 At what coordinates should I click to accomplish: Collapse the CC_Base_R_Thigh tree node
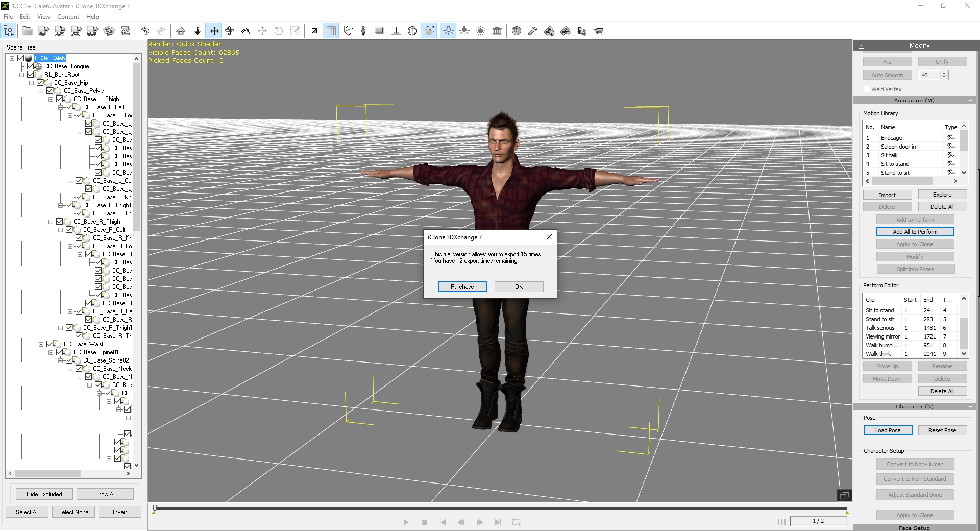[x=51, y=222]
